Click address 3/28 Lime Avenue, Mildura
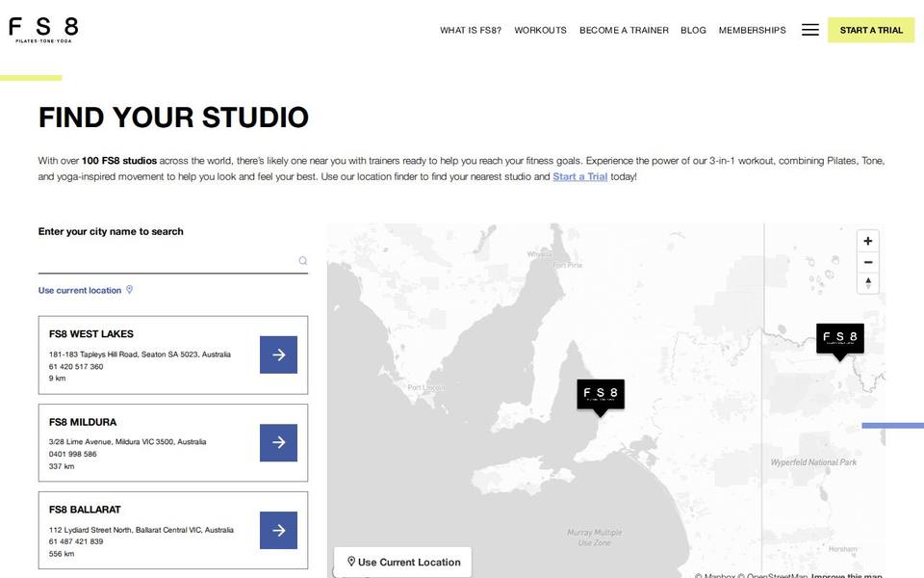The image size is (924, 578). (x=127, y=442)
